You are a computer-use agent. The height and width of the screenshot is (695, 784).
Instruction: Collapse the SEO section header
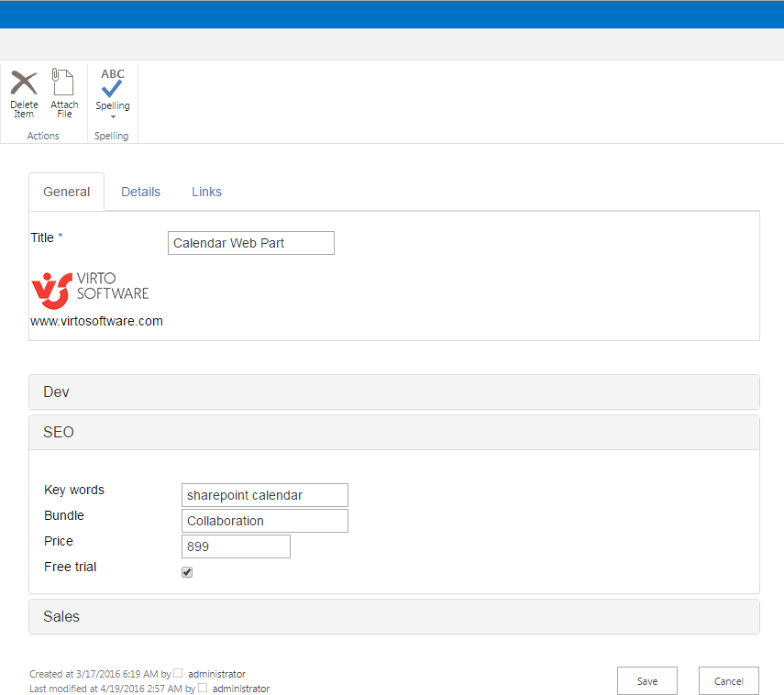[394, 433]
